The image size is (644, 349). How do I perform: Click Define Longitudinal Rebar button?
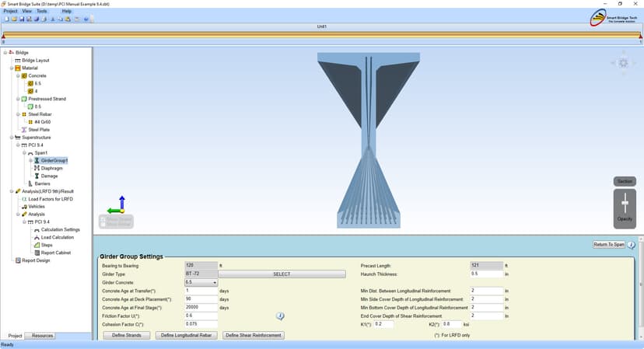pyautogui.click(x=186, y=336)
